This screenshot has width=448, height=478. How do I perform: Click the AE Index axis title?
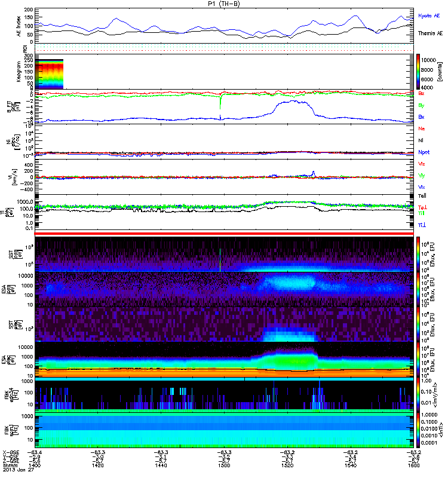tap(19, 26)
